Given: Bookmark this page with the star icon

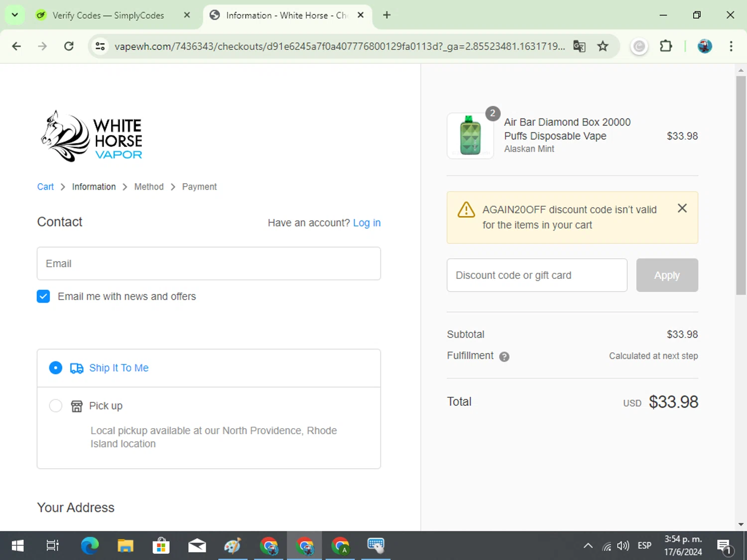Looking at the screenshot, I should pyautogui.click(x=603, y=46).
